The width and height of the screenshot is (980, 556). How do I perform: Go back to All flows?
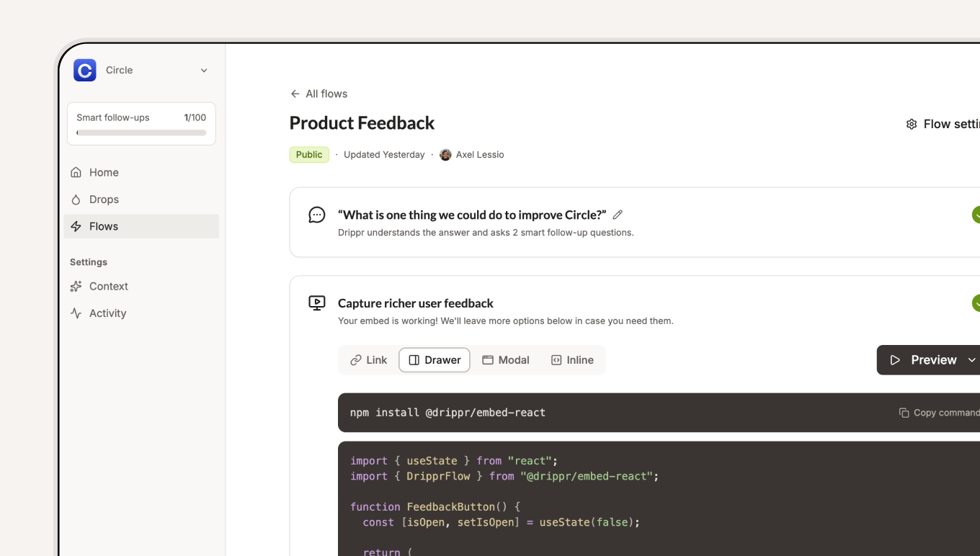click(x=318, y=94)
